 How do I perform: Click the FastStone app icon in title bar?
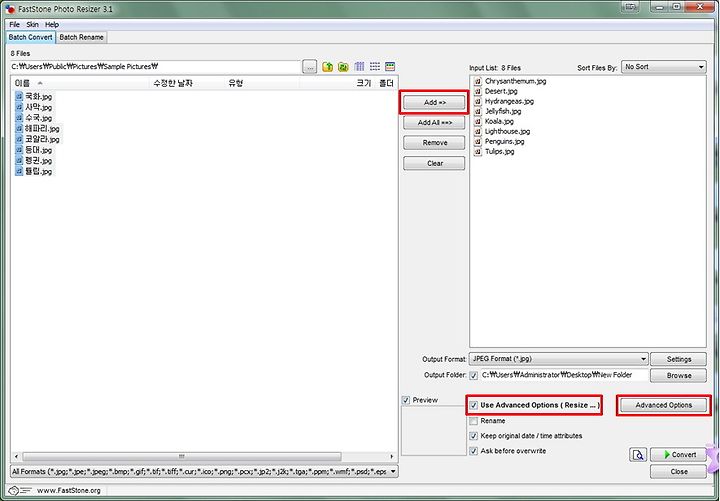coord(10,9)
